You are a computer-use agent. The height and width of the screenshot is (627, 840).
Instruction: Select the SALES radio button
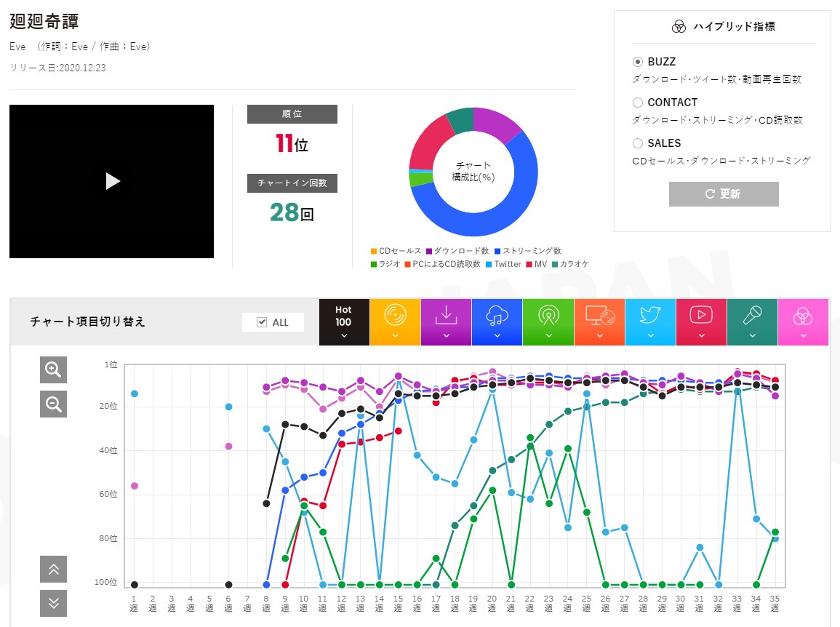click(x=638, y=143)
